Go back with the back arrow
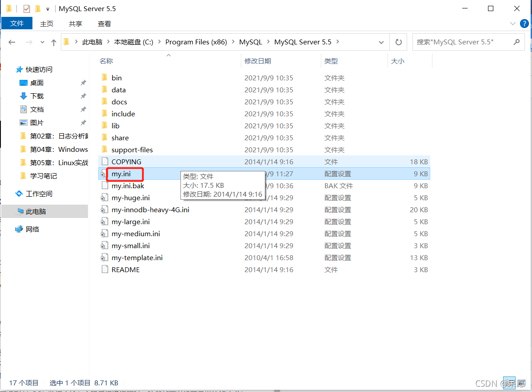Image resolution: width=532 pixels, height=392 pixels. 12,42
